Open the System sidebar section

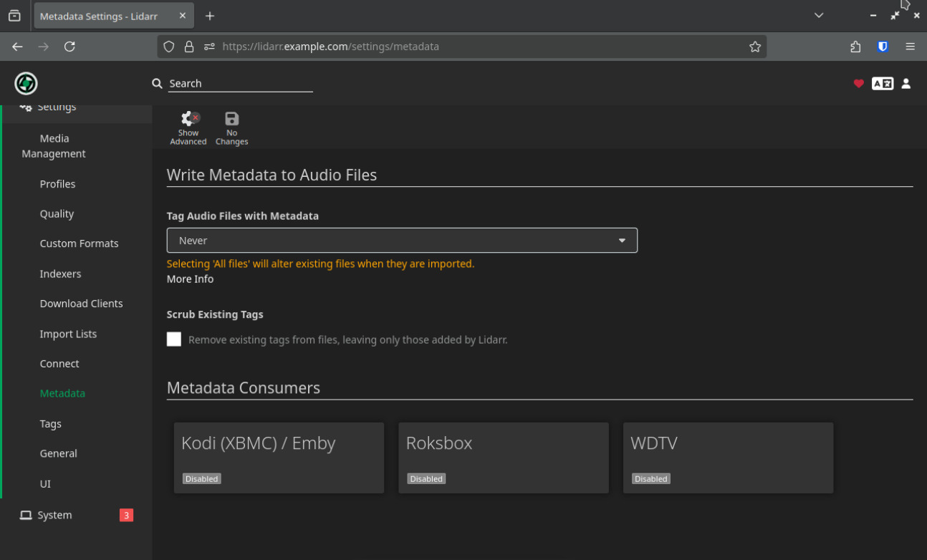pyautogui.click(x=54, y=515)
